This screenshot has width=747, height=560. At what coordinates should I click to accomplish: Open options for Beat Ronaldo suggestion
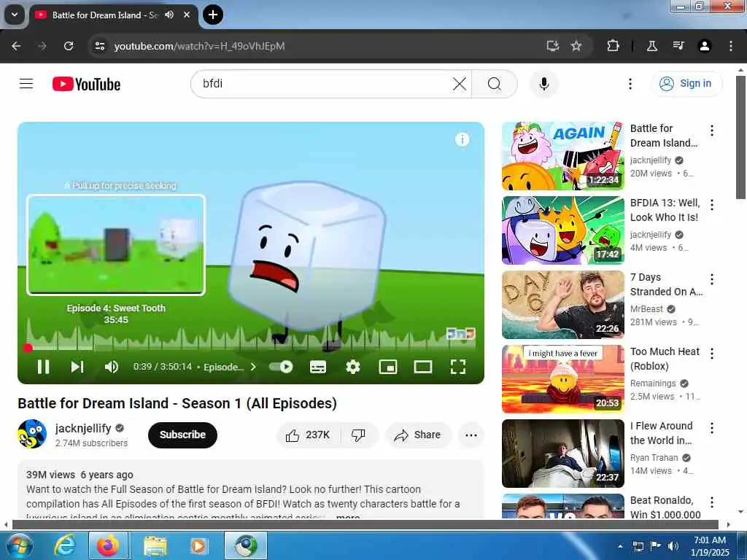tap(712, 502)
